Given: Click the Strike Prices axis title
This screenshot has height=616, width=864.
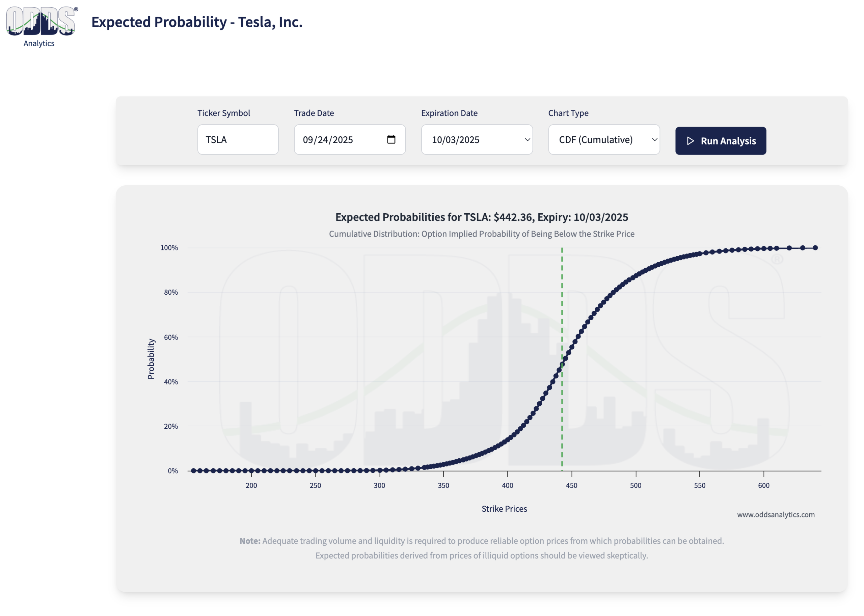Looking at the screenshot, I should [x=504, y=509].
